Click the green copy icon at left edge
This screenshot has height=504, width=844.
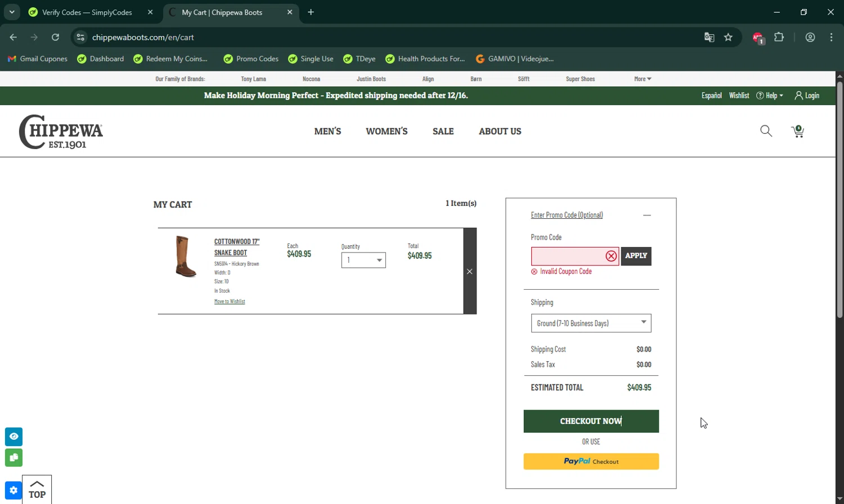pyautogui.click(x=14, y=457)
